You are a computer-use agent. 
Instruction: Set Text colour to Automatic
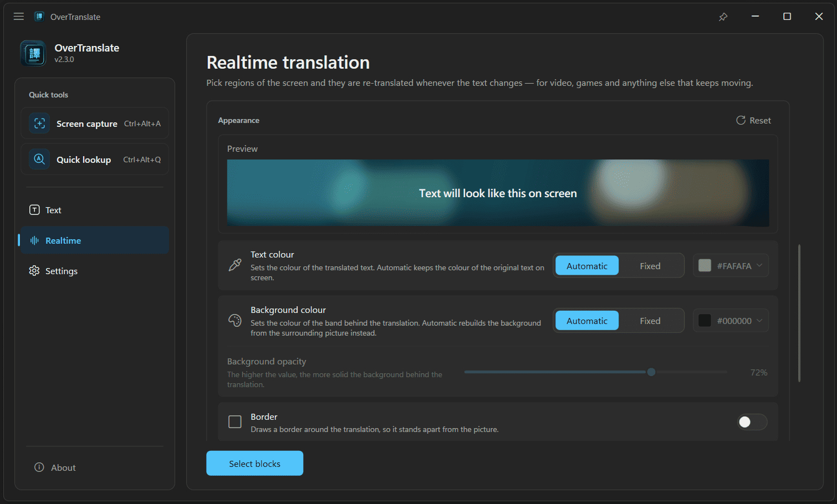click(x=587, y=266)
